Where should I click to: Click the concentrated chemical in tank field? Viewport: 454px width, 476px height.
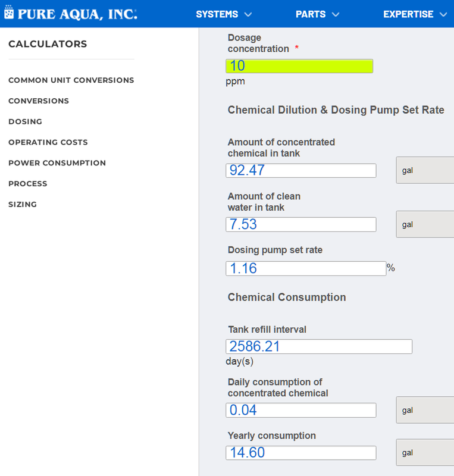point(301,171)
